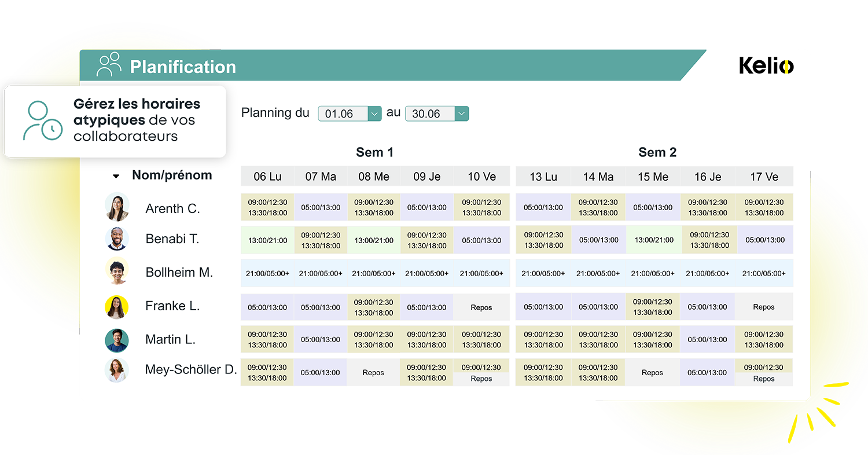Select Bollheim M. avatar photo
Viewport: 868px width, 455px height.
(x=117, y=271)
